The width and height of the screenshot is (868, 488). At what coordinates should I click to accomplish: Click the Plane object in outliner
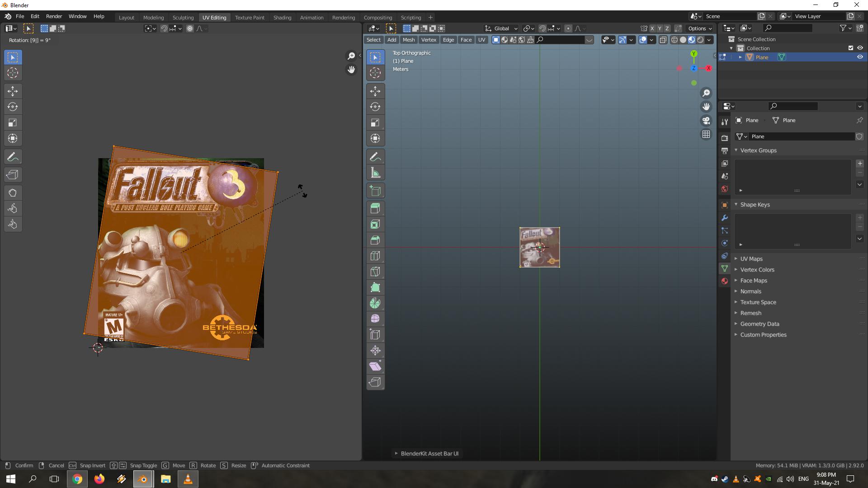(762, 57)
